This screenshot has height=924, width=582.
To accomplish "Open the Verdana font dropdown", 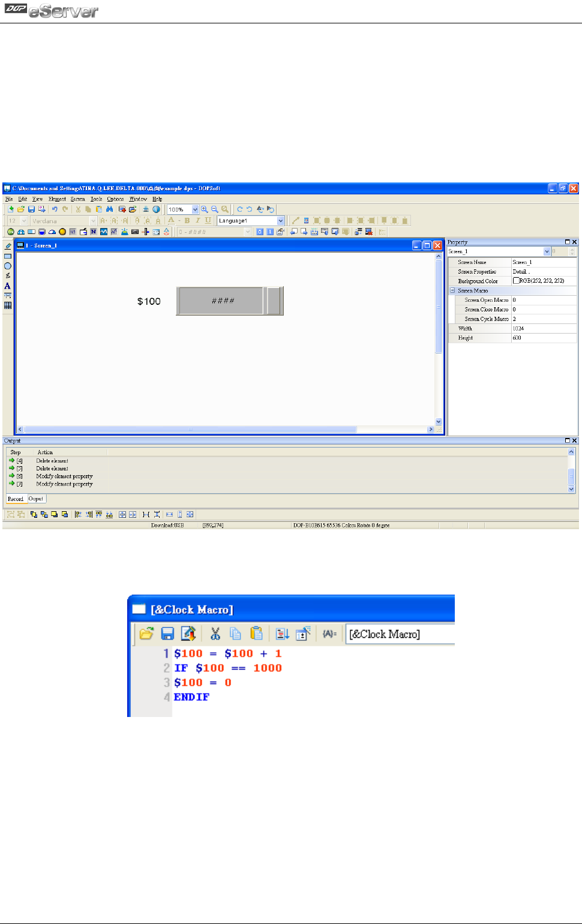I will point(93,221).
